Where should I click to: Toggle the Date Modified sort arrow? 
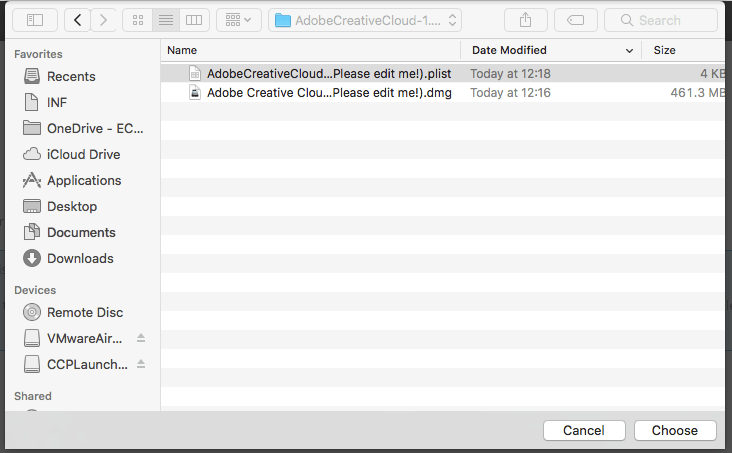(629, 50)
